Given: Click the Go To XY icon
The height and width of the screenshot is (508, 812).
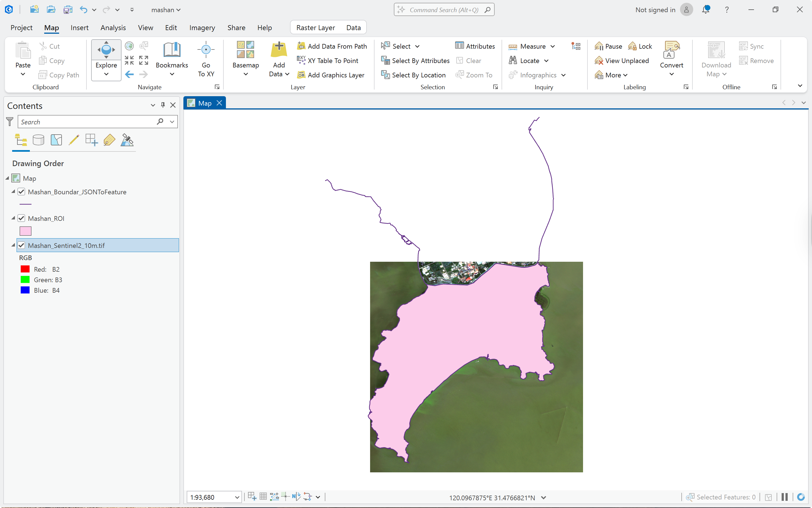Looking at the screenshot, I should click(206, 50).
